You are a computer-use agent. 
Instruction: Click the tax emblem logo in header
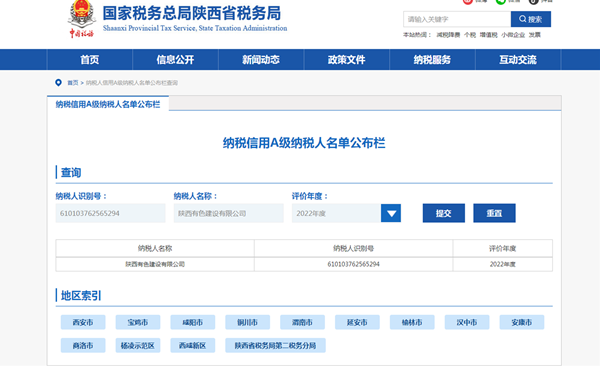click(81, 19)
